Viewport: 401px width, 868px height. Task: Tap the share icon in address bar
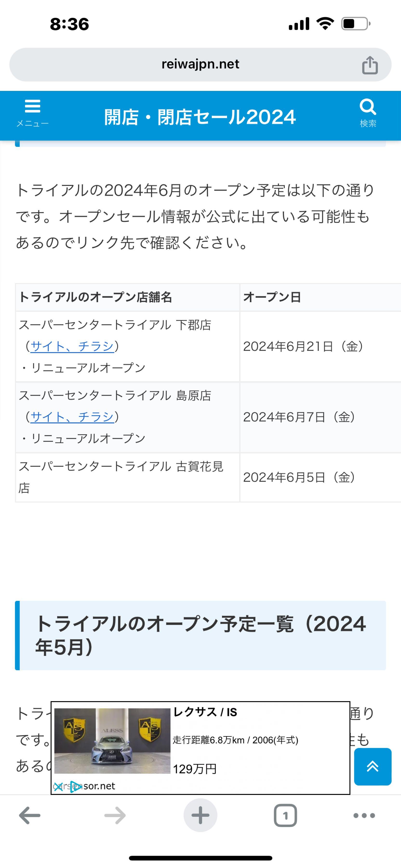370,65
